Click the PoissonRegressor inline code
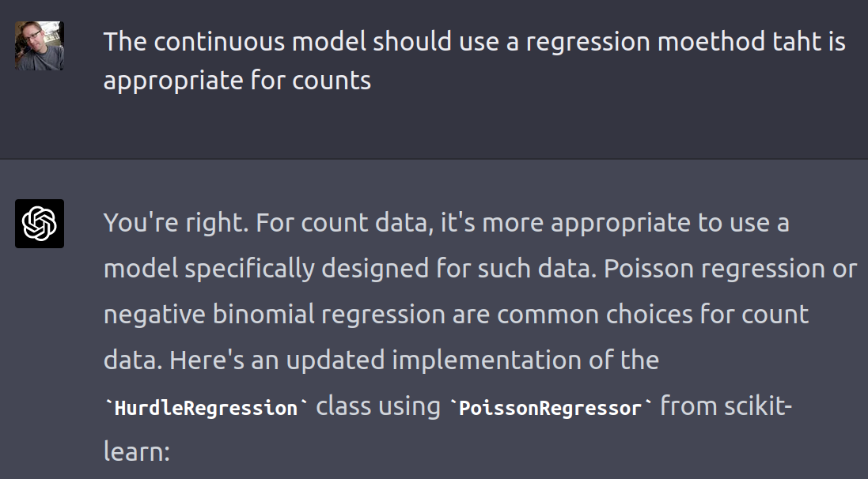Viewport: 868px width, 479px height. click(551, 408)
